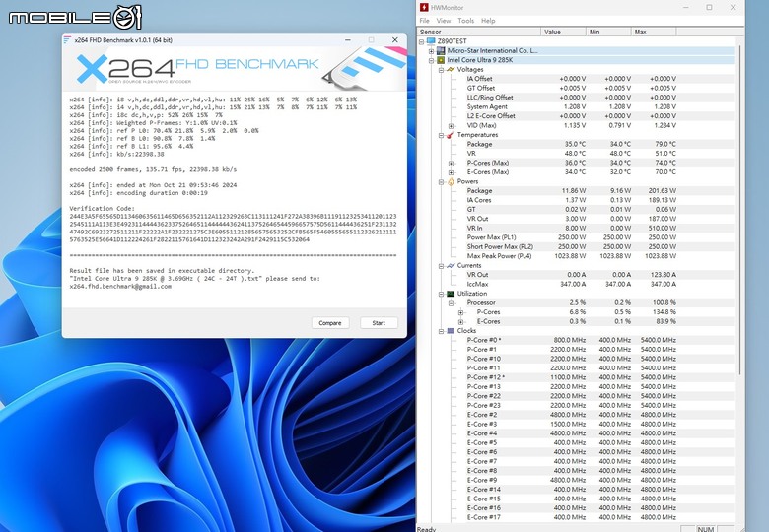This screenshot has width=769, height=532.
Task: Click the Intel Core Ultra CPU chip icon
Action: 441,60
